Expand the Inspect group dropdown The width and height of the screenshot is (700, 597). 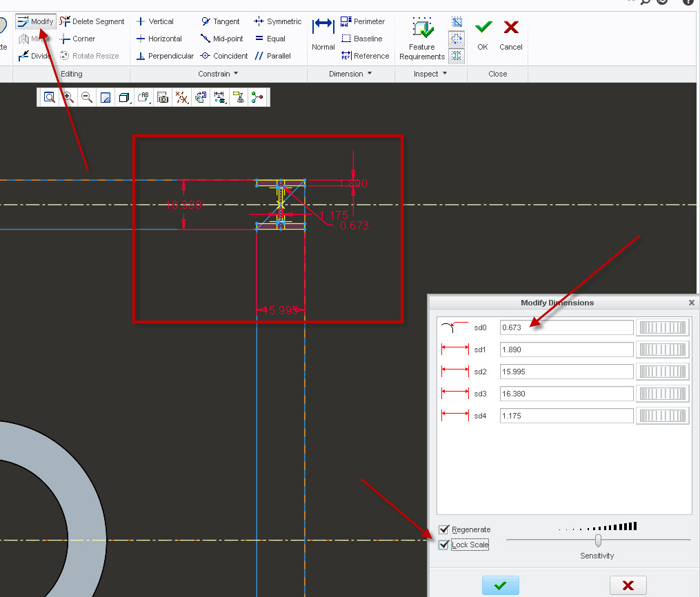[430, 74]
